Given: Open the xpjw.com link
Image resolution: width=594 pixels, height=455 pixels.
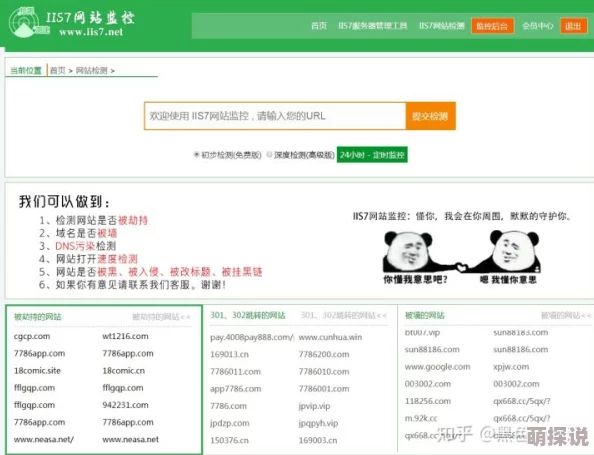Looking at the screenshot, I should [511, 367].
